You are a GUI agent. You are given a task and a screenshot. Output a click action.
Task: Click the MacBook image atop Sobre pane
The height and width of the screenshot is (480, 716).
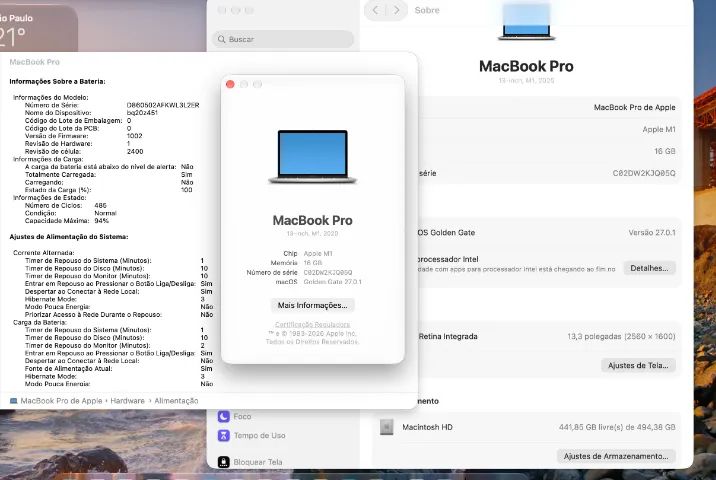tap(526, 21)
